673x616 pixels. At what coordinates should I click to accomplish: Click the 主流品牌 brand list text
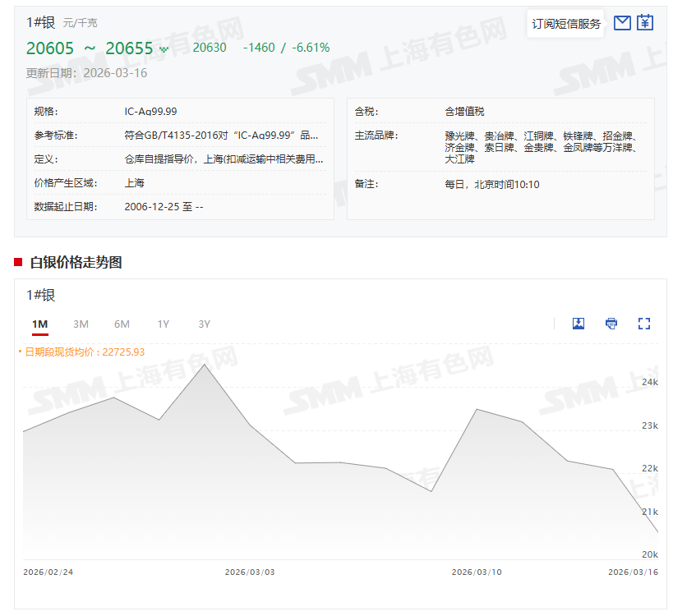pos(541,147)
